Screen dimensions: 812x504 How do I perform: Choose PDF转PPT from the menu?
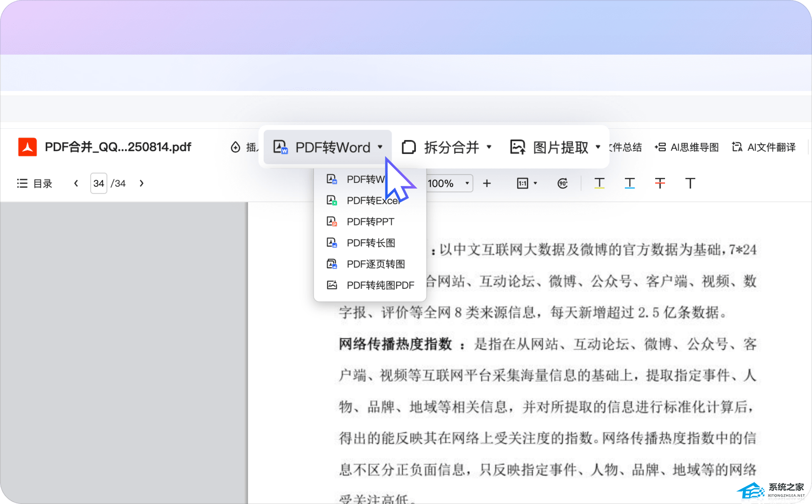[x=370, y=222]
